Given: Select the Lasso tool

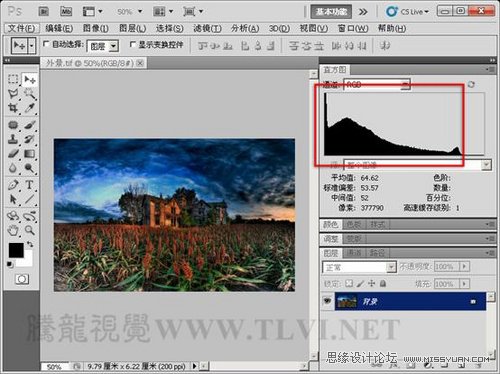Looking at the screenshot, I should pyautogui.click(x=13, y=94).
